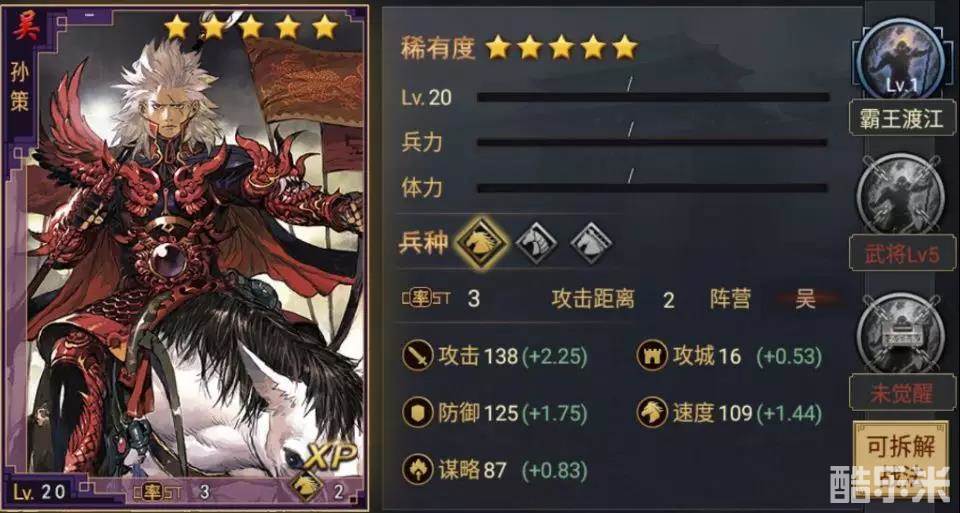The height and width of the screenshot is (513, 960).
Task: Select the gold cavalry troop type icon
Action: (481, 242)
